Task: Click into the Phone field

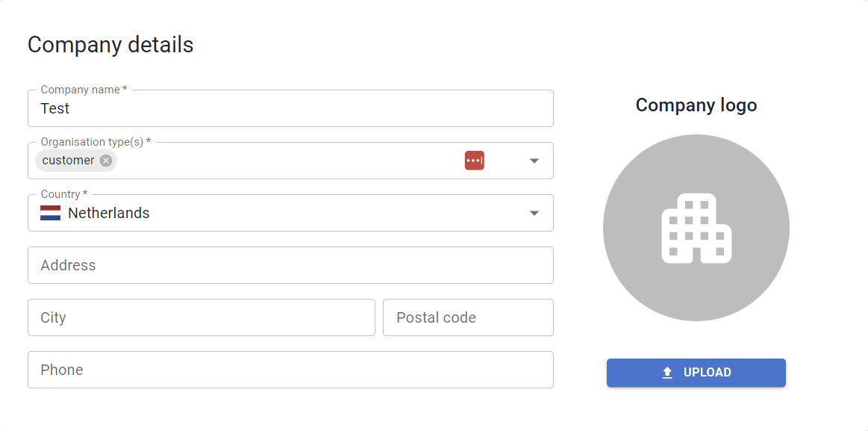Action: (x=290, y=370)
